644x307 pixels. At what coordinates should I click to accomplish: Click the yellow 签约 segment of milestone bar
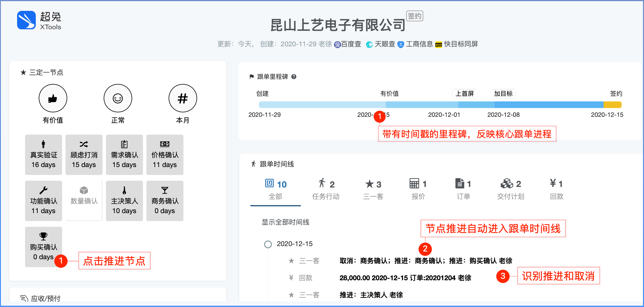612,105
